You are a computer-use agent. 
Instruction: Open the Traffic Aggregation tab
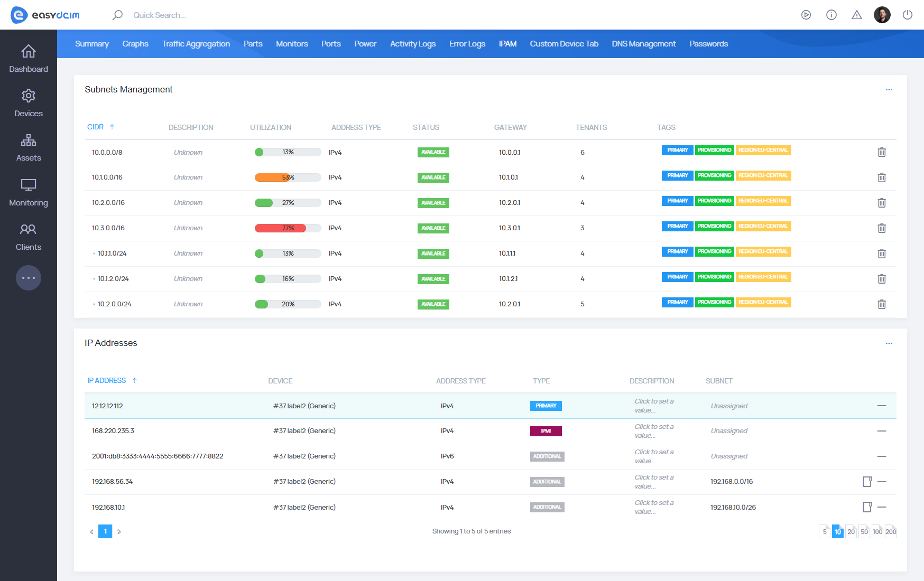(x=196, y=44)
